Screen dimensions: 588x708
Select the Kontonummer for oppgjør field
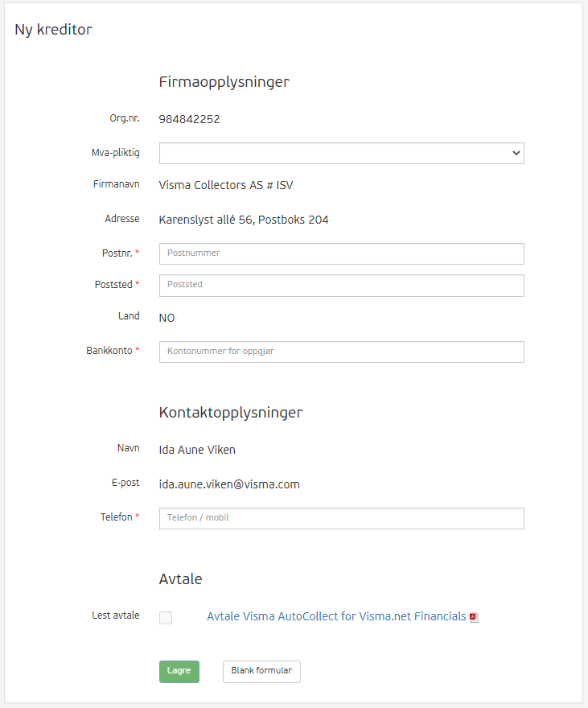342,352
